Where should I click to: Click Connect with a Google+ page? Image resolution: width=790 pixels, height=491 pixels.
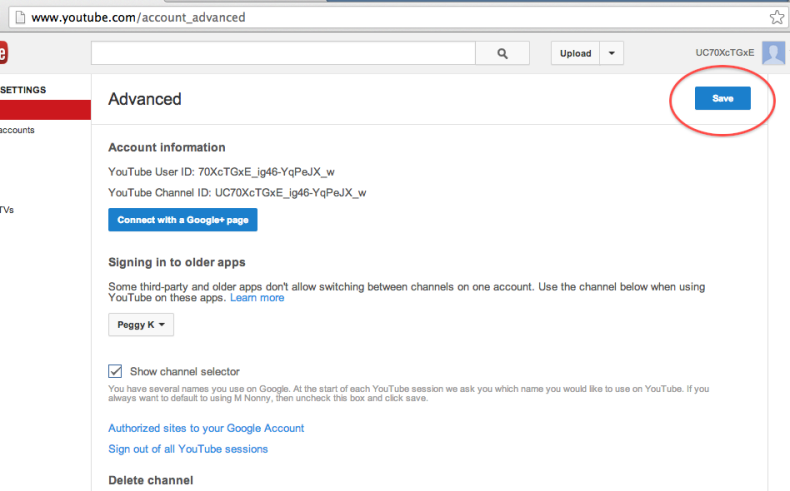click(x=183, y=220)
